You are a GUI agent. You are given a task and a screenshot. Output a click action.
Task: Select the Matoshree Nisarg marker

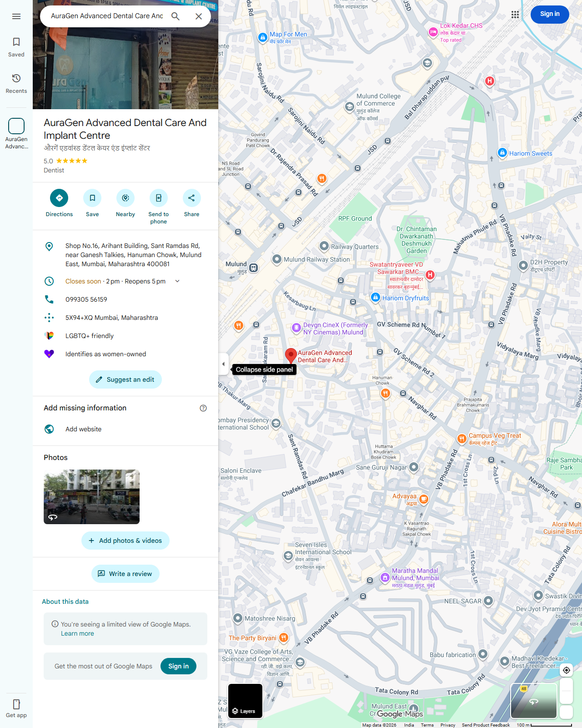click(237, 618)
